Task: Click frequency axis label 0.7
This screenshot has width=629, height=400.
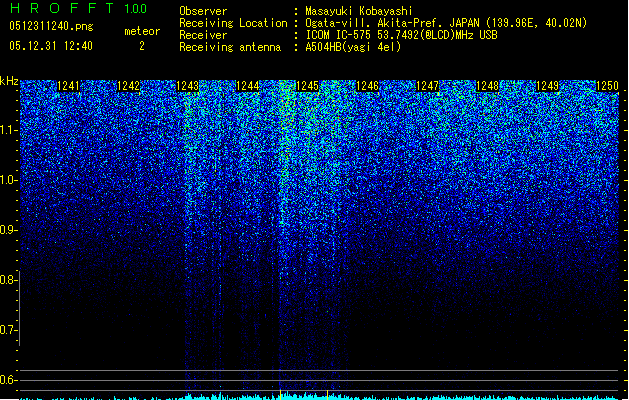Action: (8, 330)
